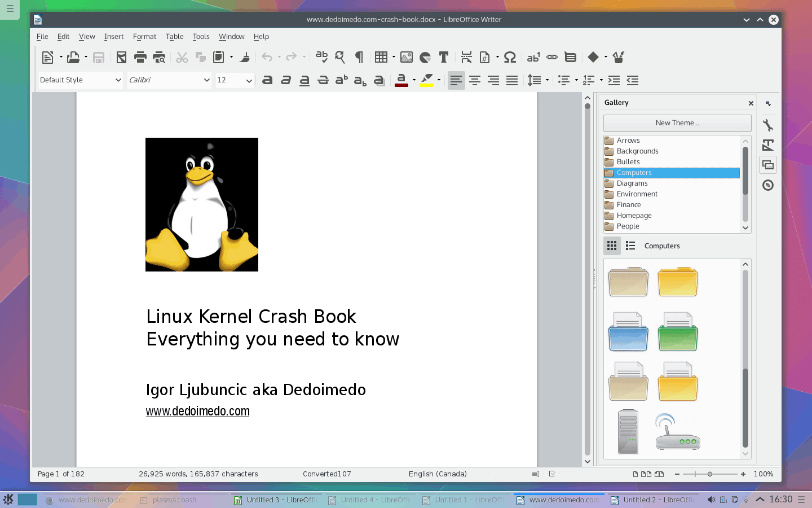Toggle bold text formatting

[x=267, y=80]
